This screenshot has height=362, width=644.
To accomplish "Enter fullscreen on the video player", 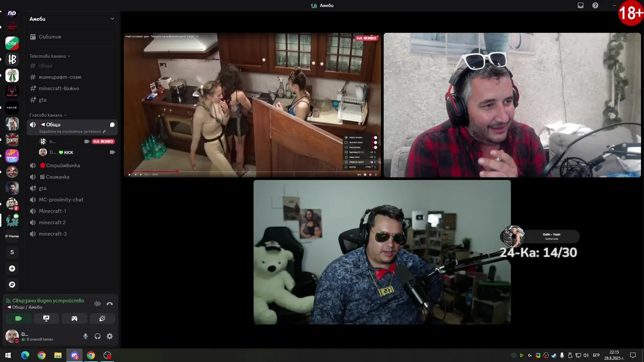I will point(377,174).
